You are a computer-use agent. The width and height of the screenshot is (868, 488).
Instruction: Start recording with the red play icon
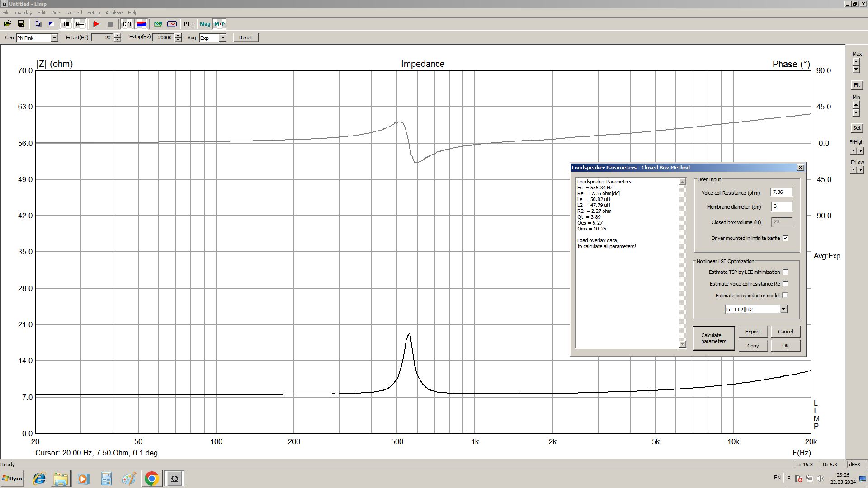pos(96,24)
